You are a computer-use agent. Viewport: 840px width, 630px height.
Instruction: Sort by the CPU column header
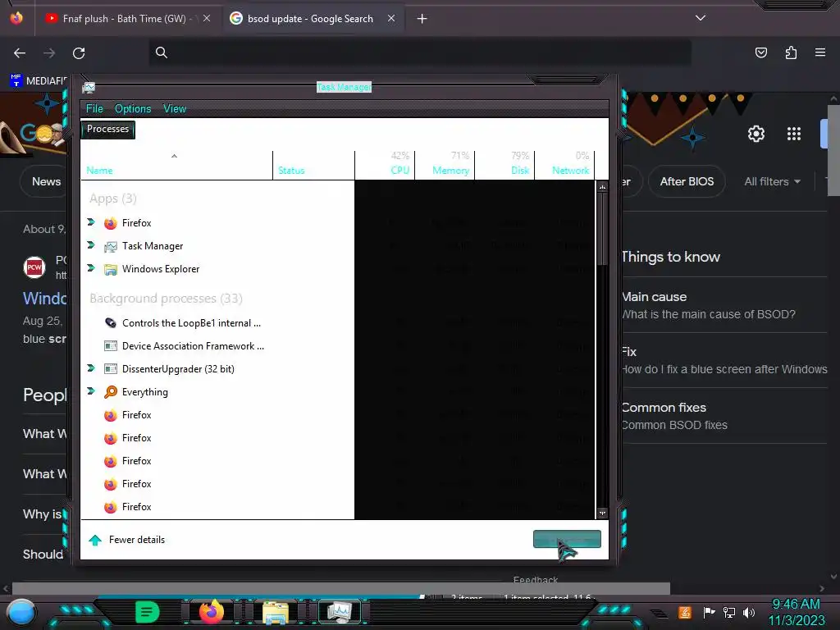385,165
